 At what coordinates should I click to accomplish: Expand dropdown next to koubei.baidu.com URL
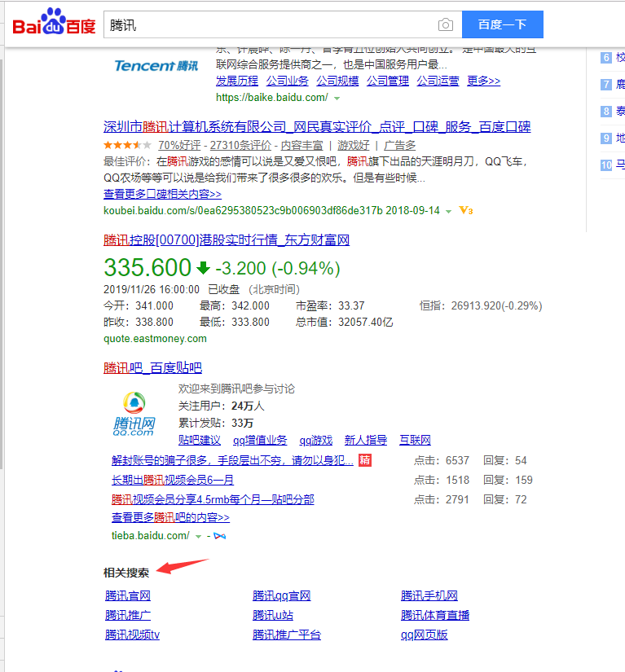pyautogui.click(x=448, y=211)
